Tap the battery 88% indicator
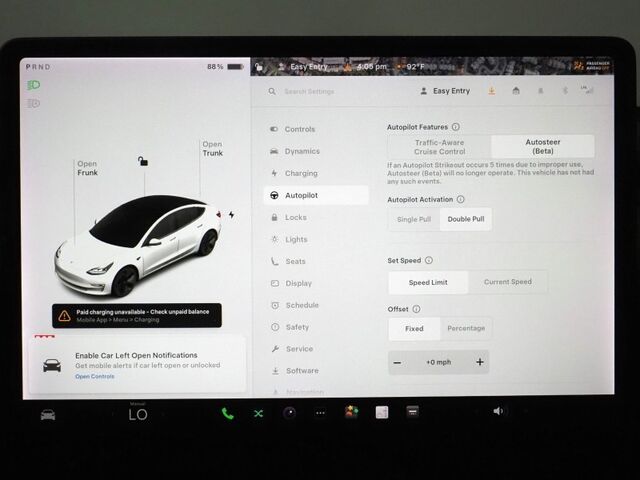 click(x=225, y=67)
